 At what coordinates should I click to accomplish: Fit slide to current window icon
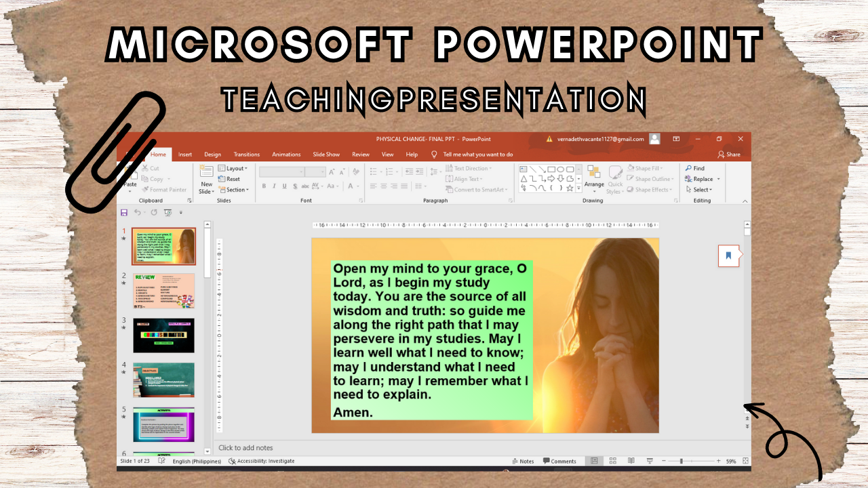[x=746, y=461]
